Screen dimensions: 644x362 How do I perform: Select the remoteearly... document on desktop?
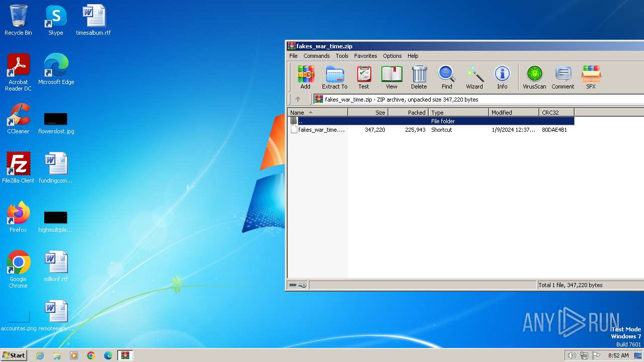(56, 316)
